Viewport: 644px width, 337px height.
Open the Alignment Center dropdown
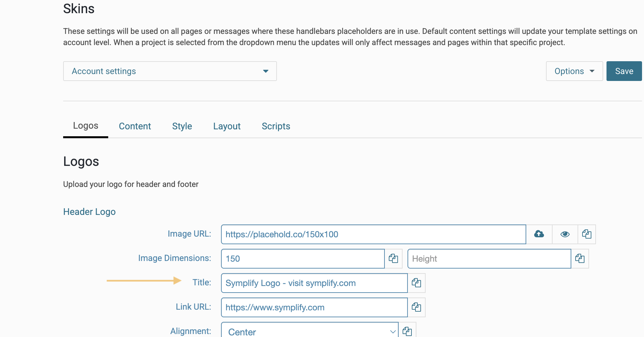309,331
